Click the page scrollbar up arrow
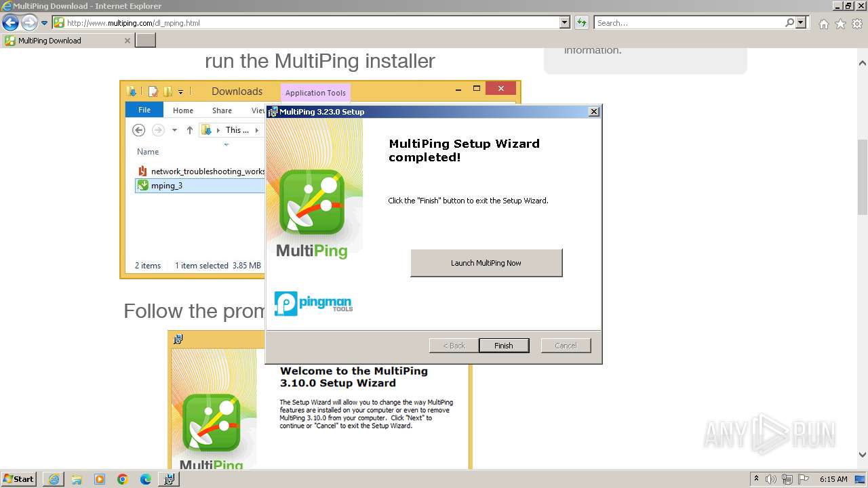Screen dimensions: 868x488 pyautogui.click(x=863, y=63)
